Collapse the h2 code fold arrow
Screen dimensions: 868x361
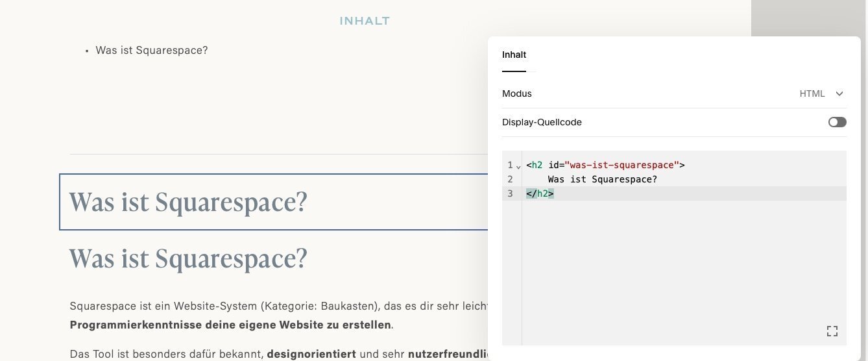click(518, 167)
